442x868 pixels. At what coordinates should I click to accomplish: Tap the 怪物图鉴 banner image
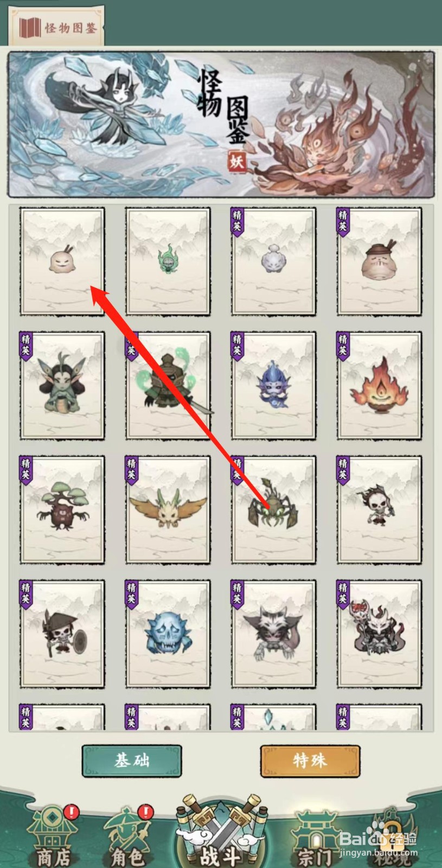tap(221, 124)
